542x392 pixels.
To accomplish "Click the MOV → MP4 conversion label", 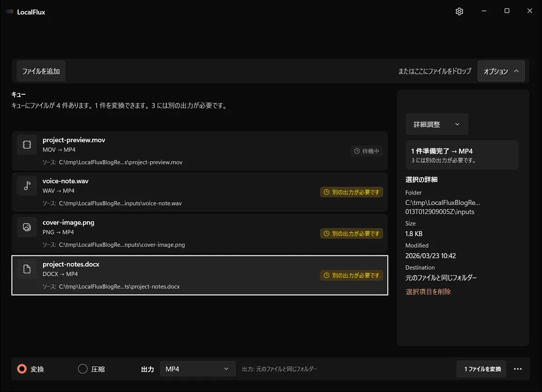I will pyautogui.click(x=59, y=150).
